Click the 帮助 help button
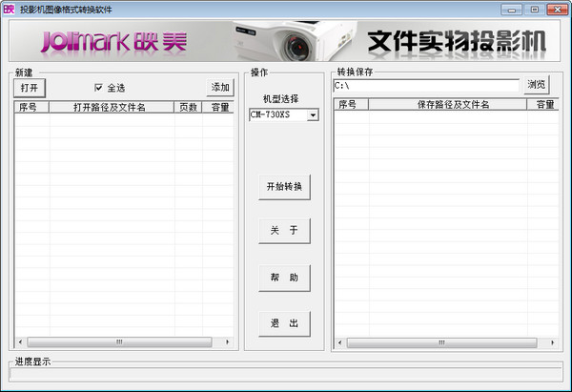Screen dimensions: 572x392 pos(284,278)
